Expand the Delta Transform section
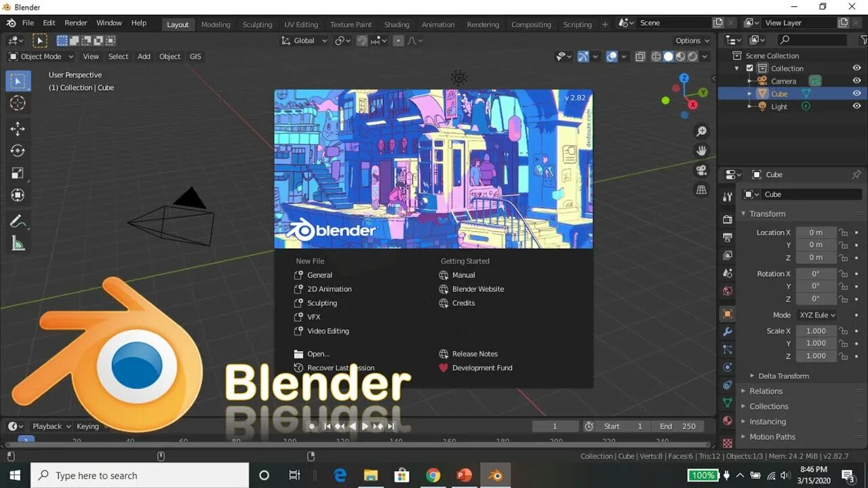The height and width of the screenshot is (488, 868). pyautogui.click(x=783, y=376)
